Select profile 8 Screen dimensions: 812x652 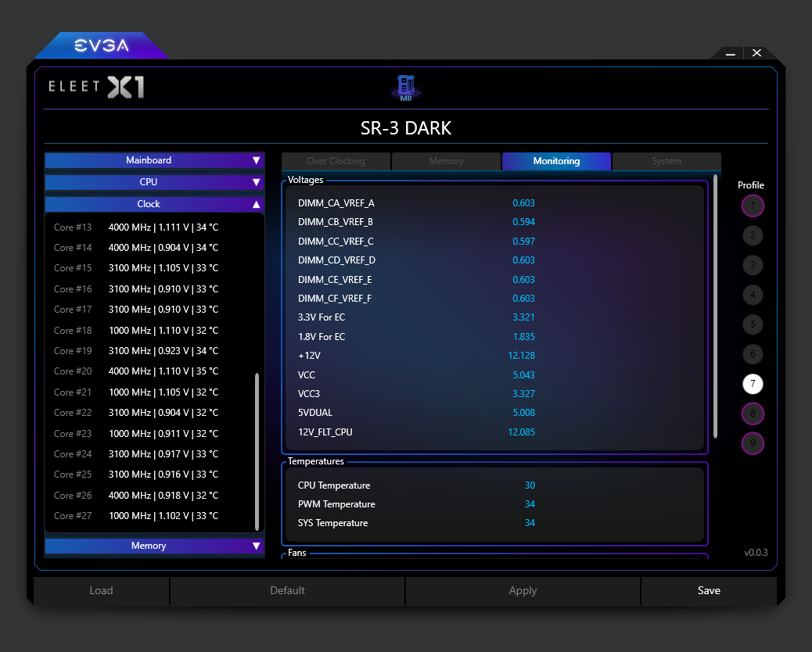[753, 414]
